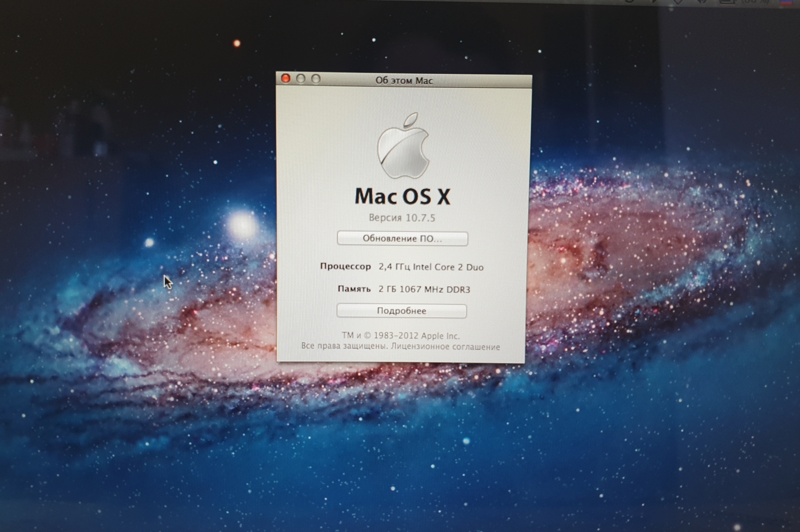Image resolution: width=800 pixels, height=532 pixels.
Task: Click the Память label
Action: [x=354, y=289]
